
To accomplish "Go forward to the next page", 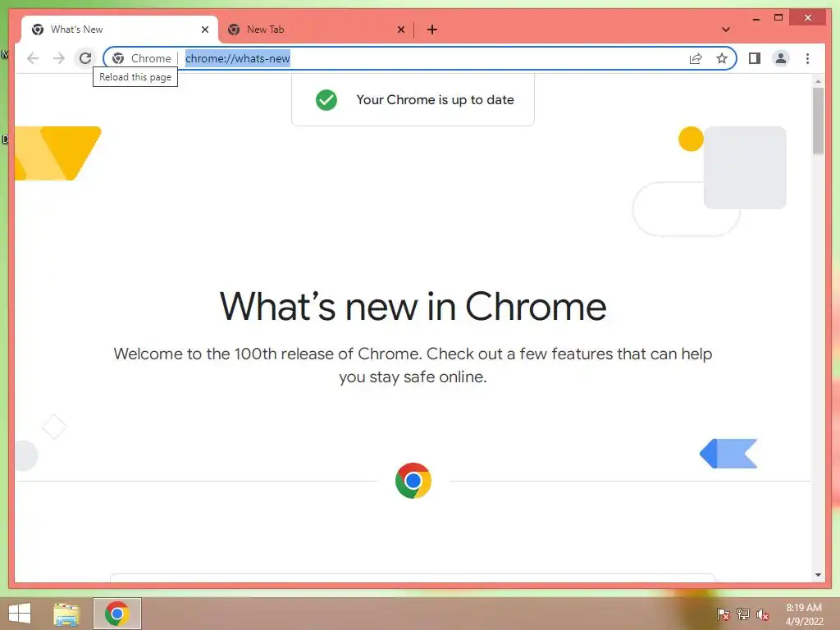I will pyautogui.click(x=59, y=58).
